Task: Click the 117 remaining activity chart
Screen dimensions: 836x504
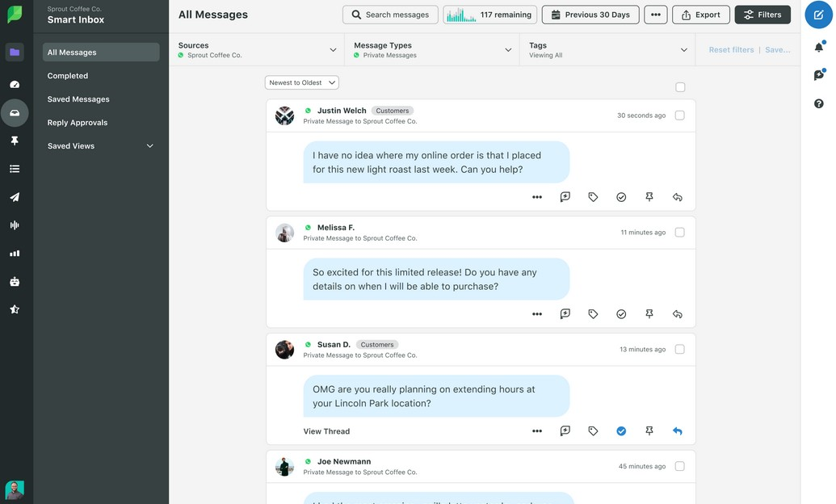Action: (x=489, y=15)
